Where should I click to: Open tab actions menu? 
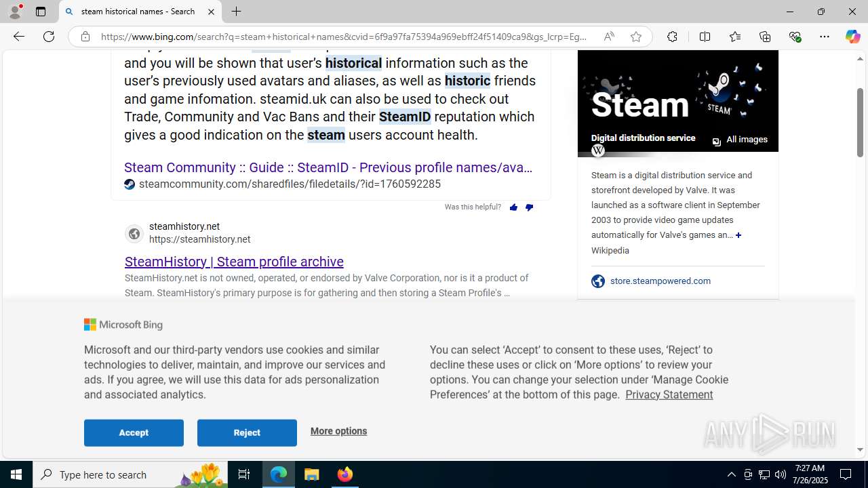coord(40,12)
